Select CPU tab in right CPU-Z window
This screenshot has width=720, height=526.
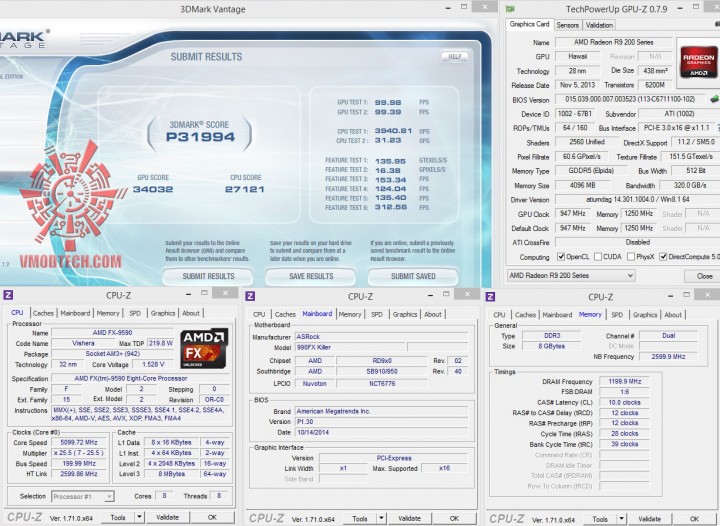(499, 315)
